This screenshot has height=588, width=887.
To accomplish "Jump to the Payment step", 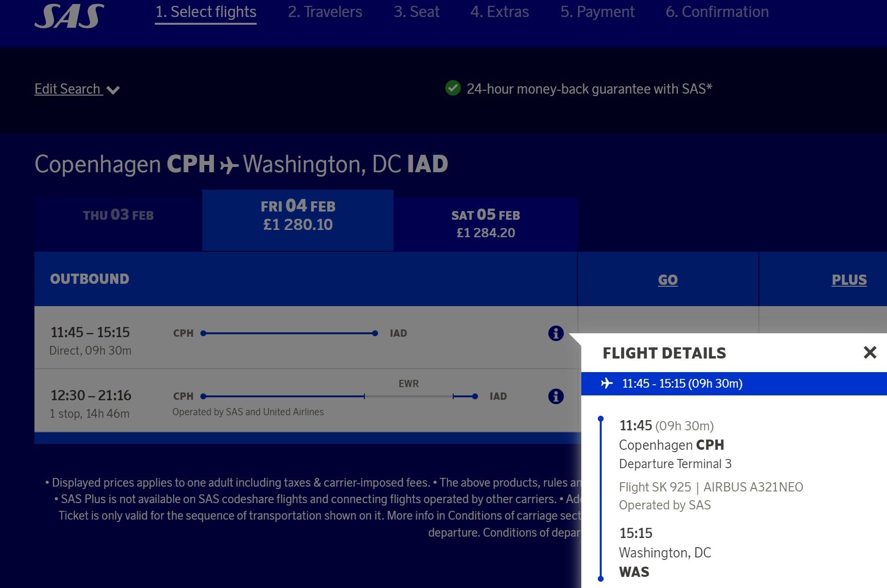I will click(597, 12).
